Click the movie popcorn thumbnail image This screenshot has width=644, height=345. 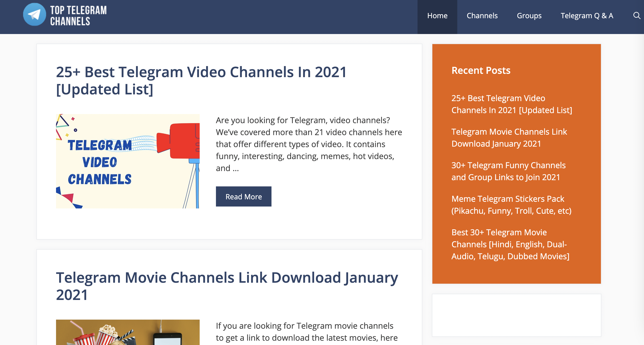tap(128, 333)
